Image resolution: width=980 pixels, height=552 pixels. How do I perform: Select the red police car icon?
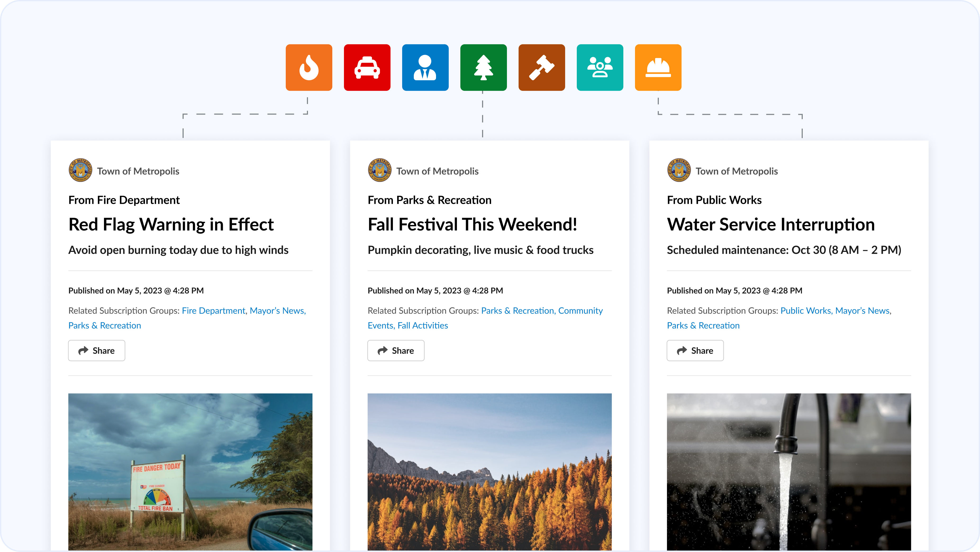pos(367,67)
